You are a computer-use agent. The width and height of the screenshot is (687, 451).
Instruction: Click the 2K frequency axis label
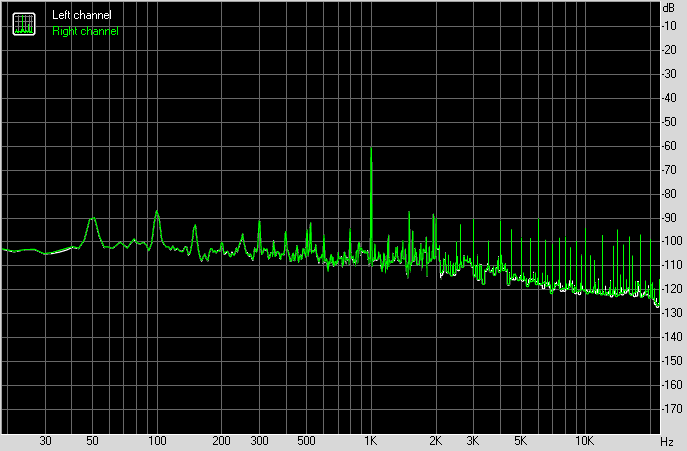pos(435,440)
